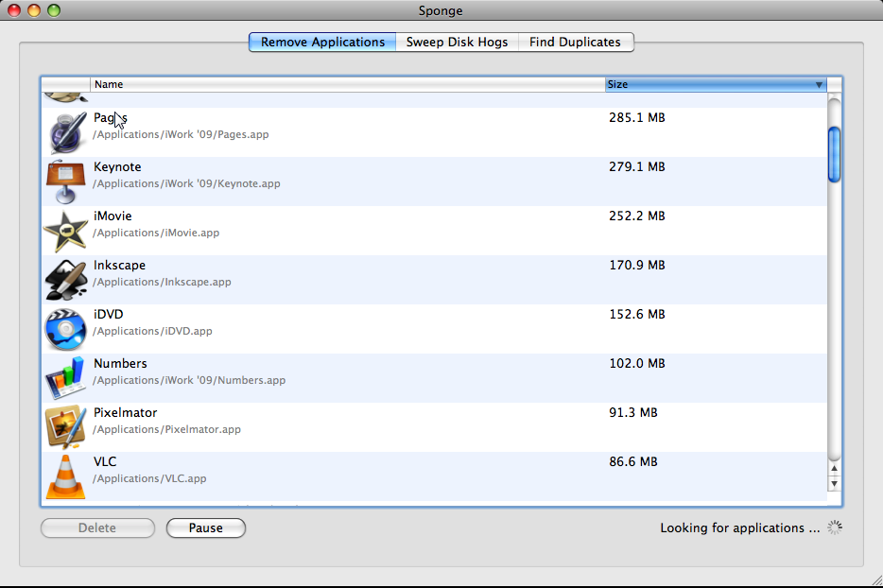Screen dimensions: 883x588
Task: Sort list by Name column header
Action: click(x=348, y=84)
